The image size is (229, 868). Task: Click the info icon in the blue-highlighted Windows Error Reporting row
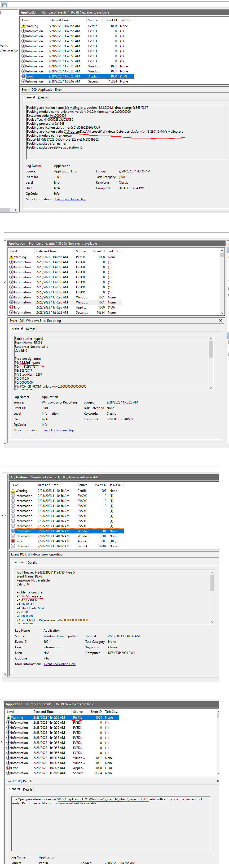[x=13, y=531]
